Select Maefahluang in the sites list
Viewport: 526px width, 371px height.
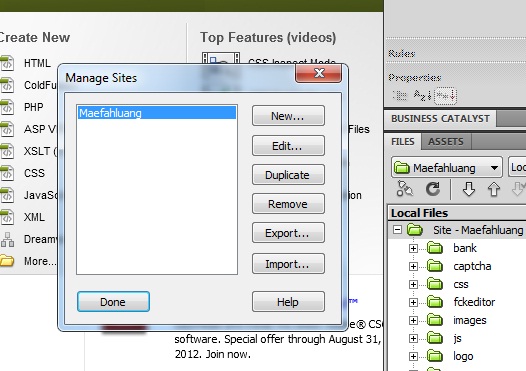point(157,113)
